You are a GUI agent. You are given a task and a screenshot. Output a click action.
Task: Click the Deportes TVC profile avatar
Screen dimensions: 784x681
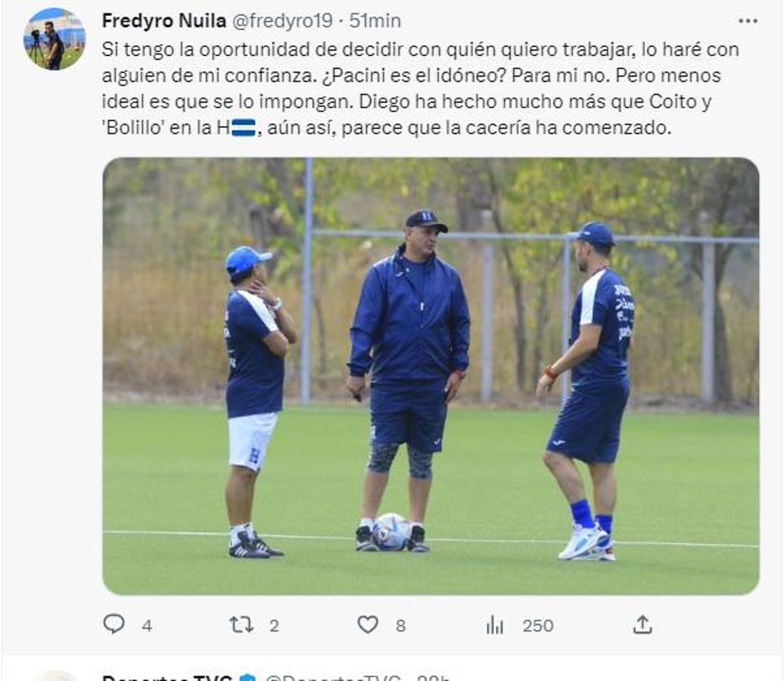click(54, 676)
